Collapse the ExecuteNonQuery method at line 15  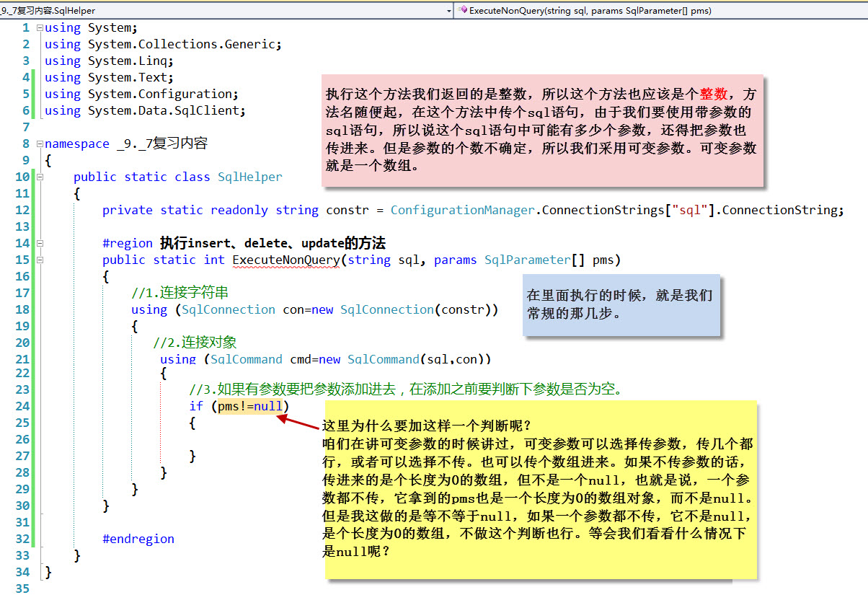coord(40,260)
